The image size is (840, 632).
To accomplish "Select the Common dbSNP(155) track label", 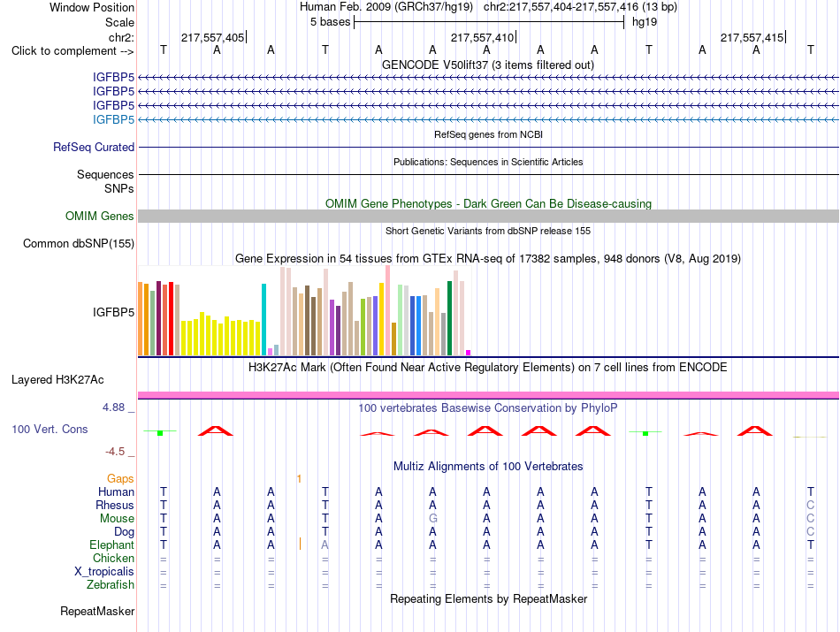I will point(78,243).
